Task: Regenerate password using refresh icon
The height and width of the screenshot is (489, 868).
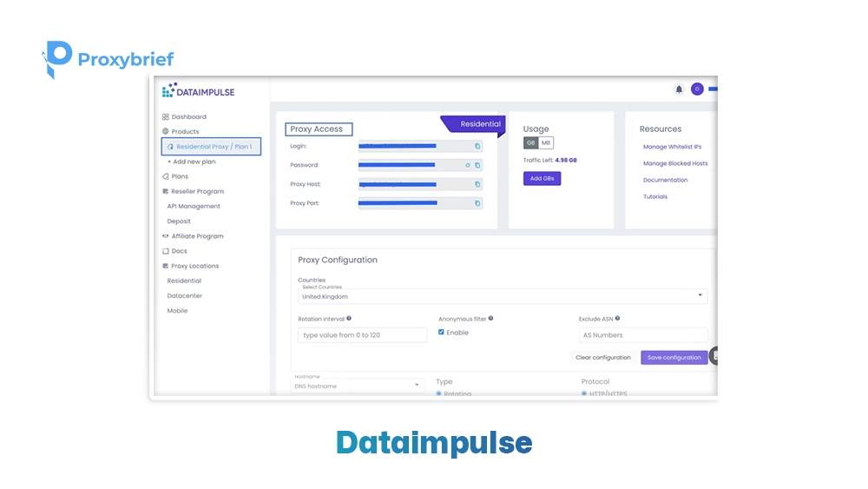Action: click(468, 165)
